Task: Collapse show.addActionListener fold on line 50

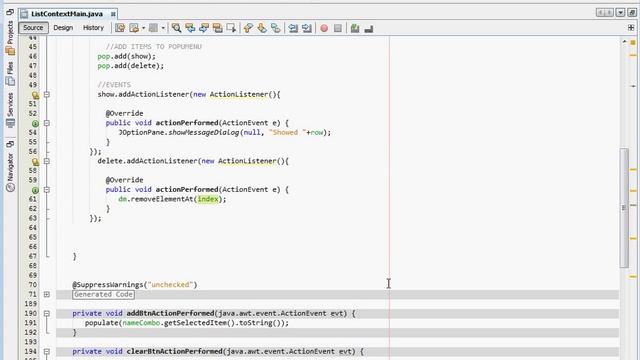Action: point(47,94)
